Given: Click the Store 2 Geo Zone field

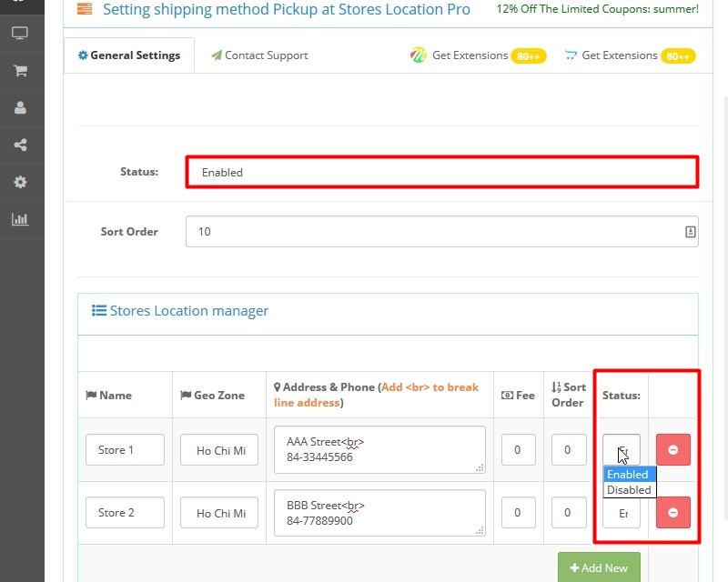Looking at the screenshot, I should coord(219,513).
